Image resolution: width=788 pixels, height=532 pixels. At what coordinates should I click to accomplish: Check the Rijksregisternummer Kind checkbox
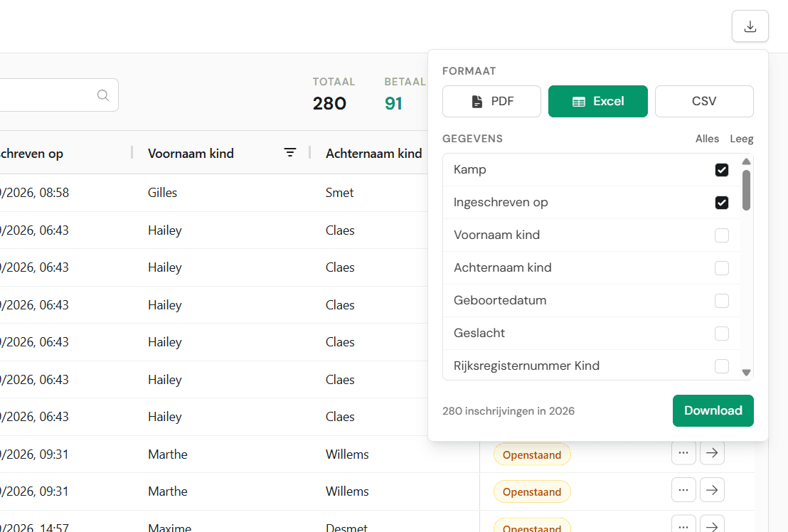[722, 366]
